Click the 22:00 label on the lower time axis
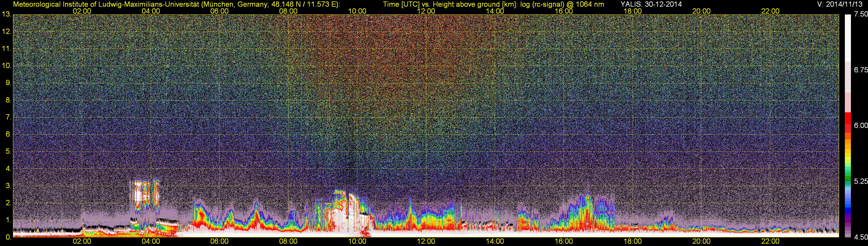Viewport: 868px width, 246px height. pyautogui.click(x=770, y=241)
